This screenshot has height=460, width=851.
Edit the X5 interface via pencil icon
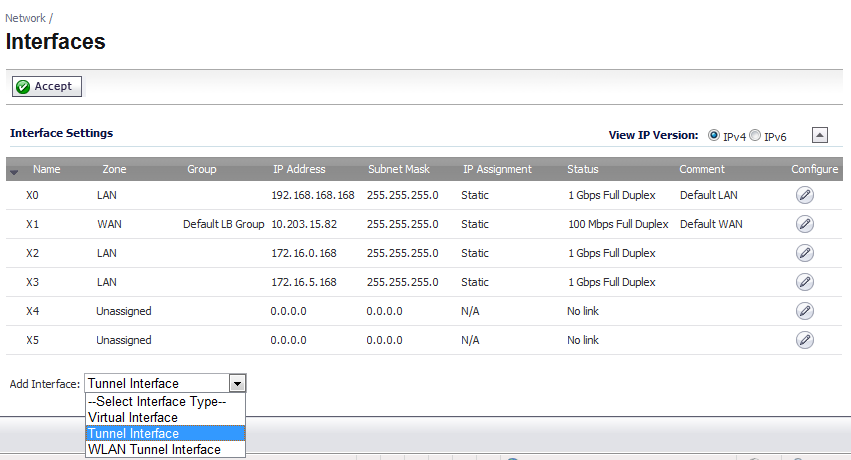pos(804,340)
